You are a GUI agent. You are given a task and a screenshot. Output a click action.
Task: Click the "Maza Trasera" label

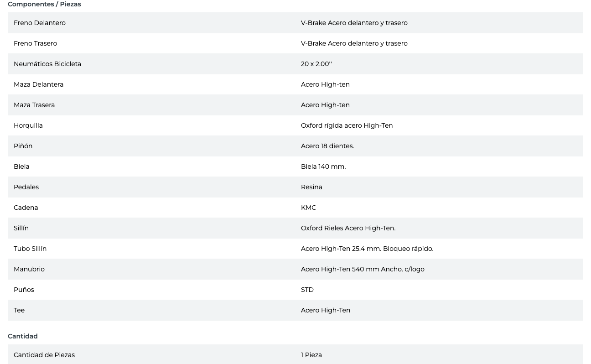pyautogui.click(x=34, y=105)
